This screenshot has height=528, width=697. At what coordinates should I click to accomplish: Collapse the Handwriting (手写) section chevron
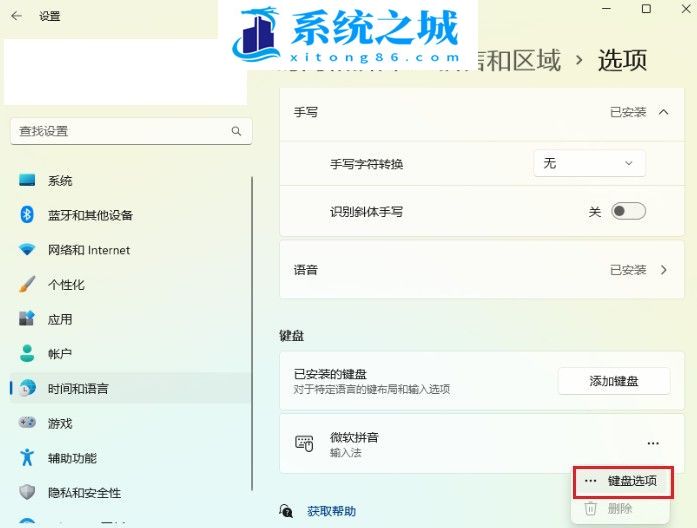663,112
